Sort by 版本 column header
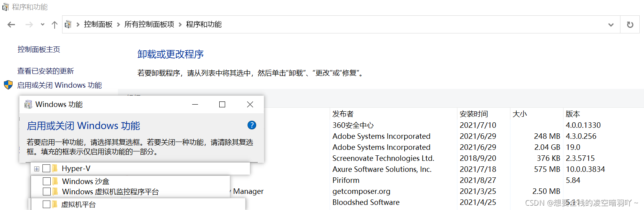 click(x=573, y=114)
